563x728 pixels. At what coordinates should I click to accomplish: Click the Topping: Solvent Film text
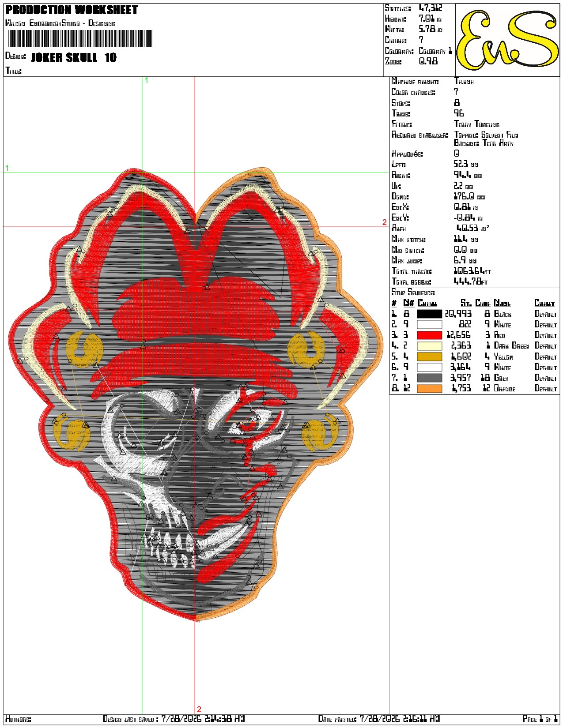pyautogui.click(x=486, y=135)
